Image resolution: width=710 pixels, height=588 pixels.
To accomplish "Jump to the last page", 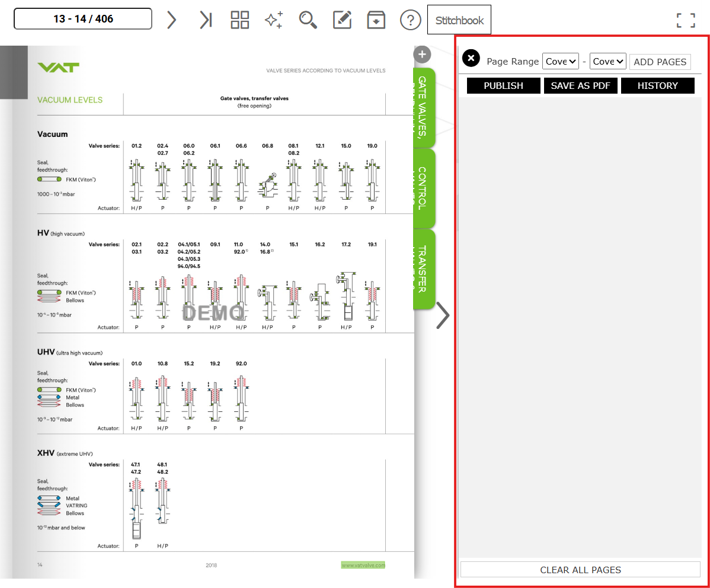I will (x=206, y=20).
